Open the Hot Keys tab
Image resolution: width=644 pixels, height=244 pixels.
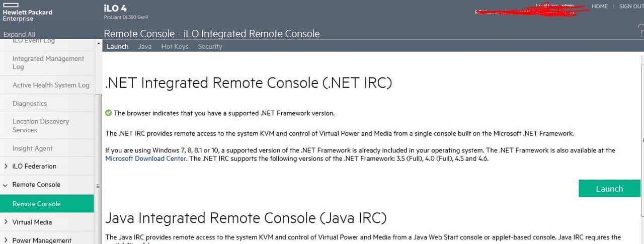(x=175, y=46)
